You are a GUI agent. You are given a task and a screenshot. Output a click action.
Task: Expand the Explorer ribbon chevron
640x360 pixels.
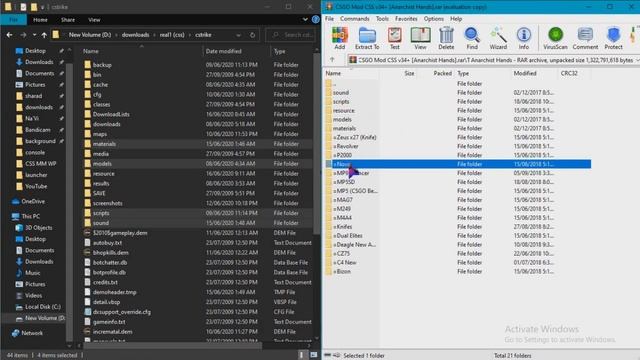(305, 19)
